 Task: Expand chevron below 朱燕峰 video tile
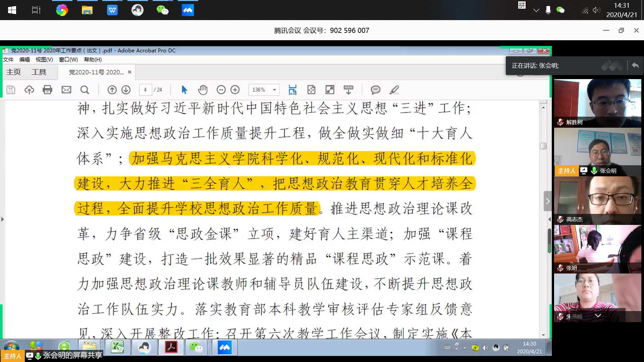pyautogui.click(x=598, y=316)
